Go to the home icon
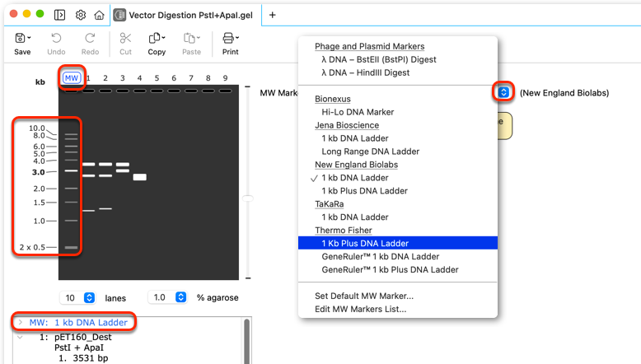Screen dimensions: 641x364 pyautogui.click(x=99, y=15)
